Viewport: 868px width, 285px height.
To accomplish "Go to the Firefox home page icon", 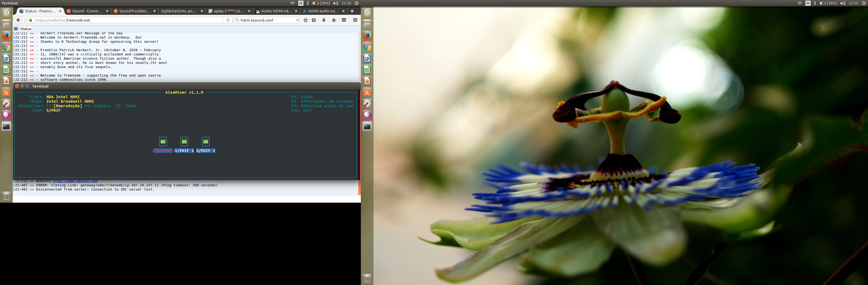I will 334,20.
